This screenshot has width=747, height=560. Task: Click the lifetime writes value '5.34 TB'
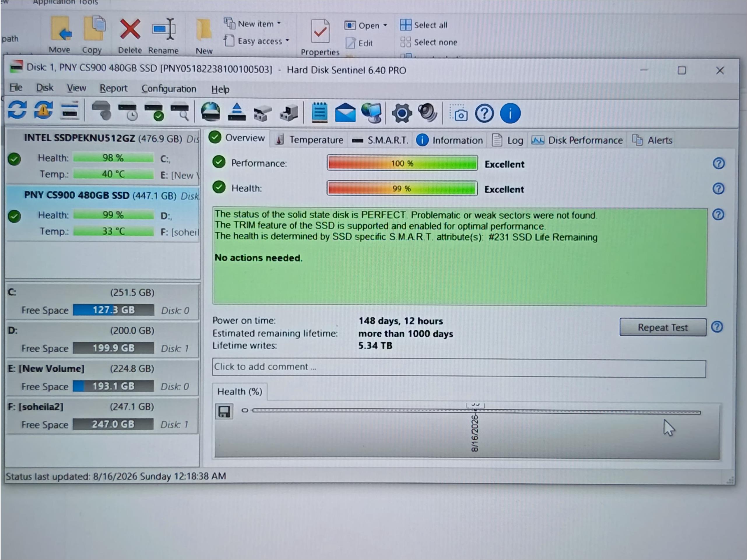point(375,346)
